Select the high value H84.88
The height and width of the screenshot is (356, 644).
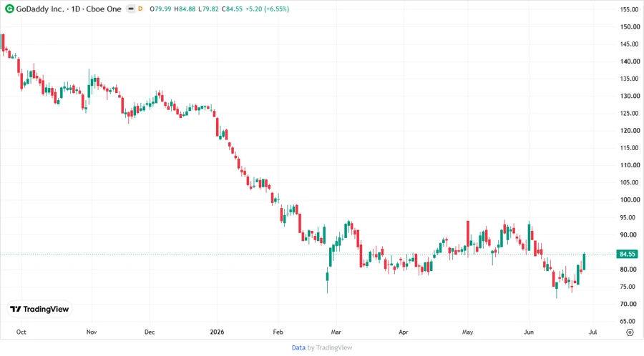point(185,9)
